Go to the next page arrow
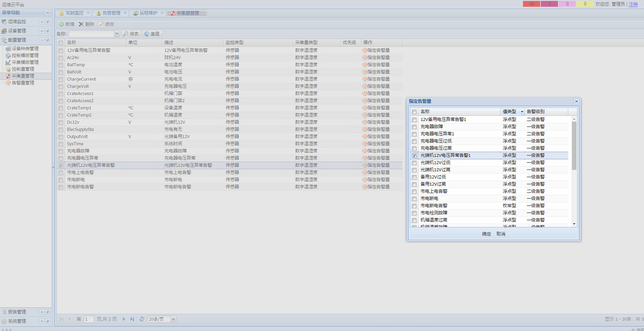This screenshot has width=644, height=331. 124,319
